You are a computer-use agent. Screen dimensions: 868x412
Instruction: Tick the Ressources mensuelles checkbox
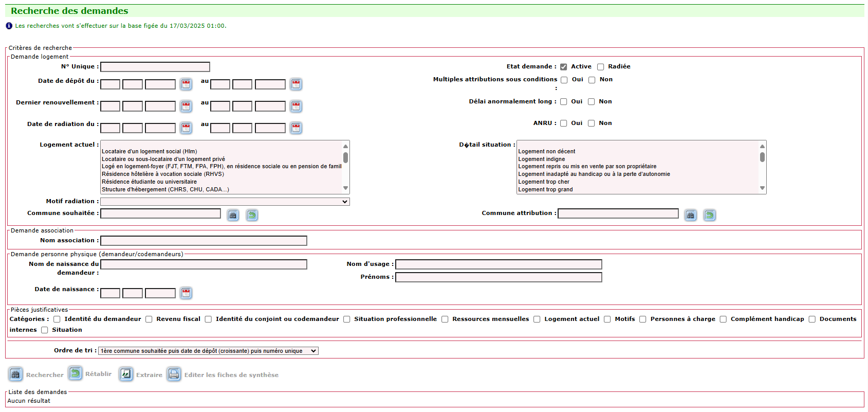(x=445, y=319)
